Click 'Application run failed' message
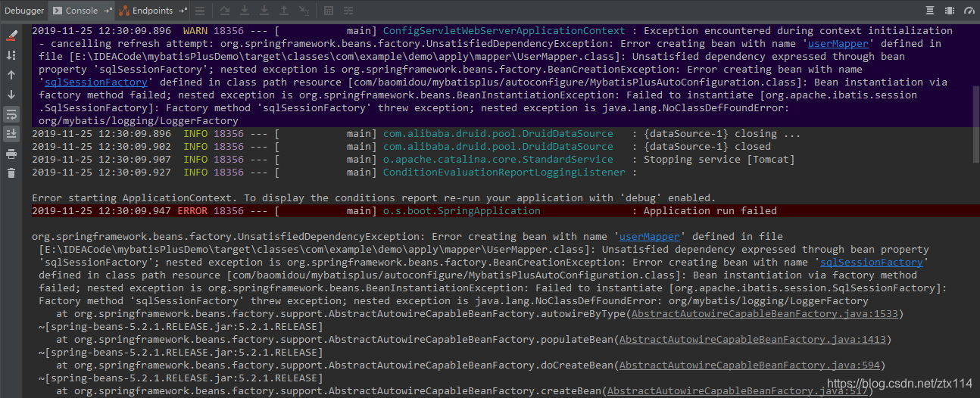 (x=710, y=211)
